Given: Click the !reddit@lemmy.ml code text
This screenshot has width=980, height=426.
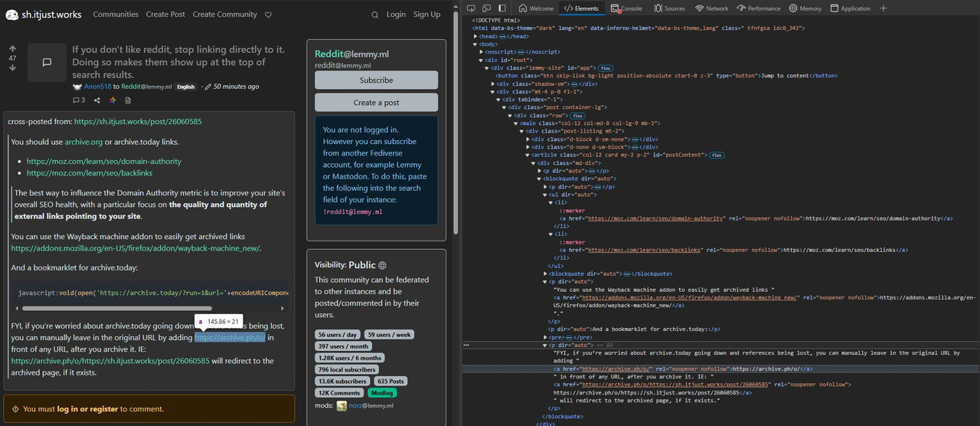Looking at the screenshot, I should (352, 211).
